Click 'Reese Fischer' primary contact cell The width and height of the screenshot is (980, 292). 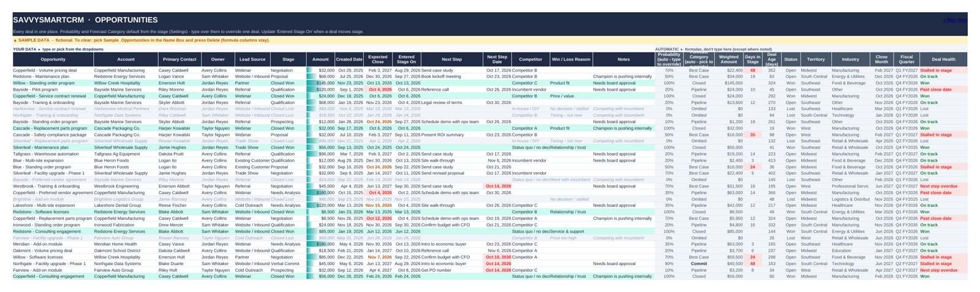[179, 206]
